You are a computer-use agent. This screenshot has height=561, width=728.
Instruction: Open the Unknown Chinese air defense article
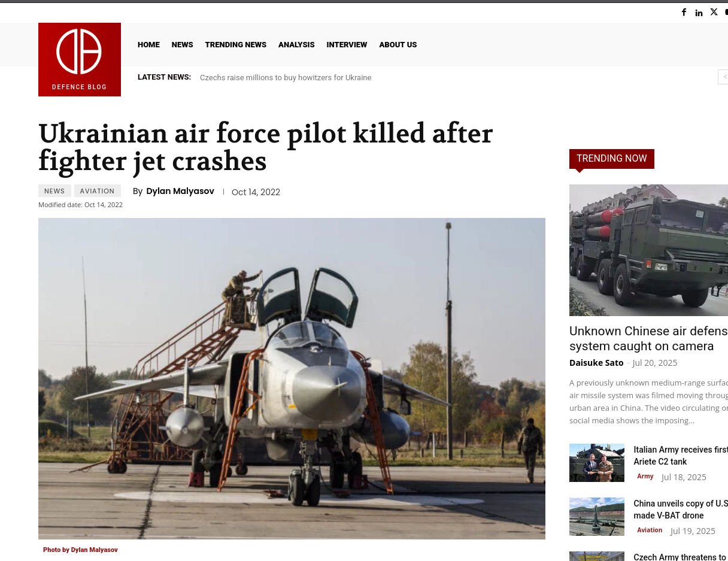coord(648,339)
